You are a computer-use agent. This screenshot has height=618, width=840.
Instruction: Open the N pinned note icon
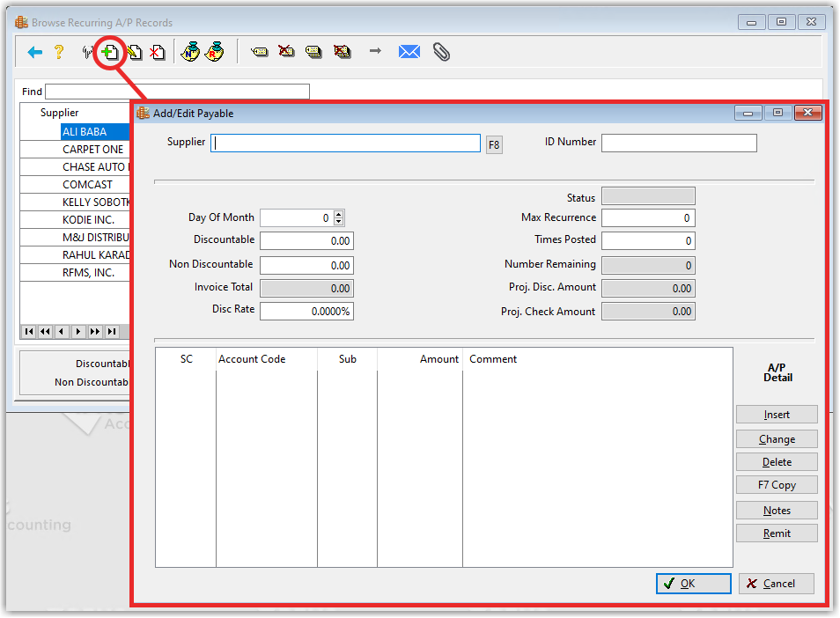click(190, 51)
